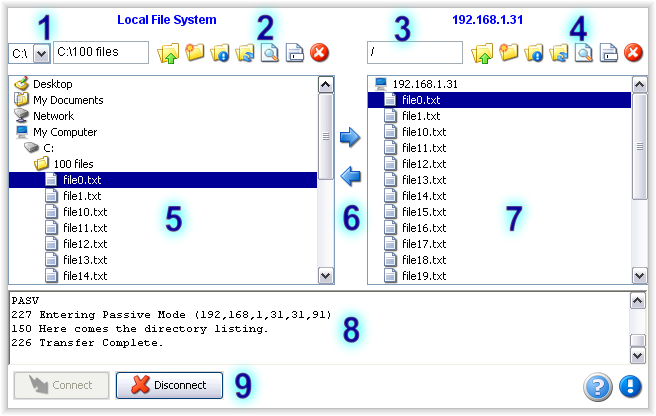Click the C: drive icon in tree
The image size is (656, 416).
(31, 148)
